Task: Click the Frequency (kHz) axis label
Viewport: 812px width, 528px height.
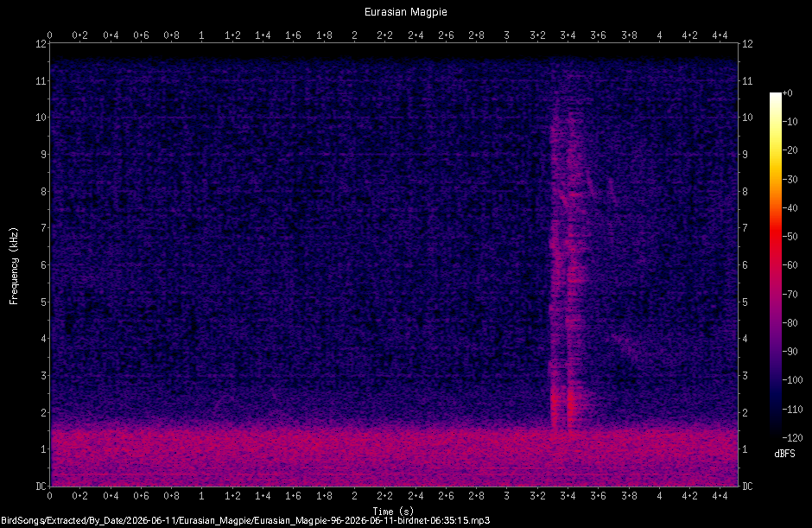Action: tap(14, 266)
